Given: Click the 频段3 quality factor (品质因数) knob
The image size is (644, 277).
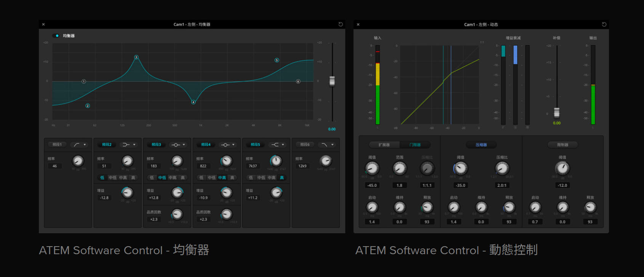Looking at the screenshot, I should (x=177, y=214).
